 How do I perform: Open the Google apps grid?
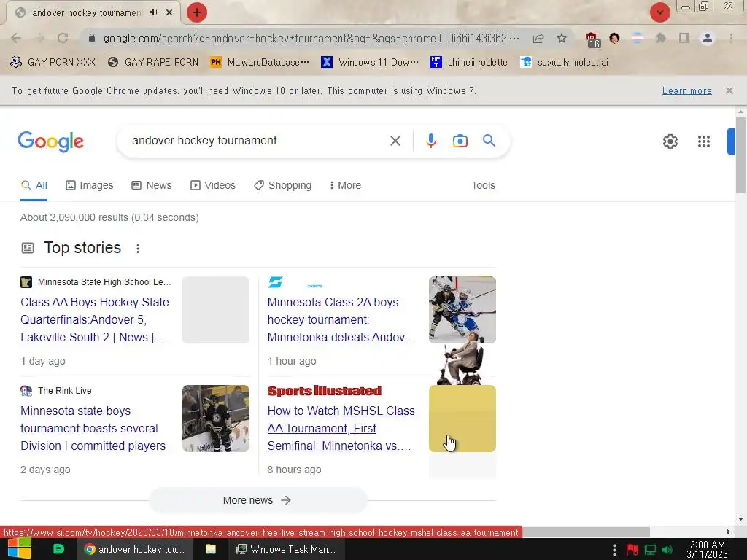point(704,141)
